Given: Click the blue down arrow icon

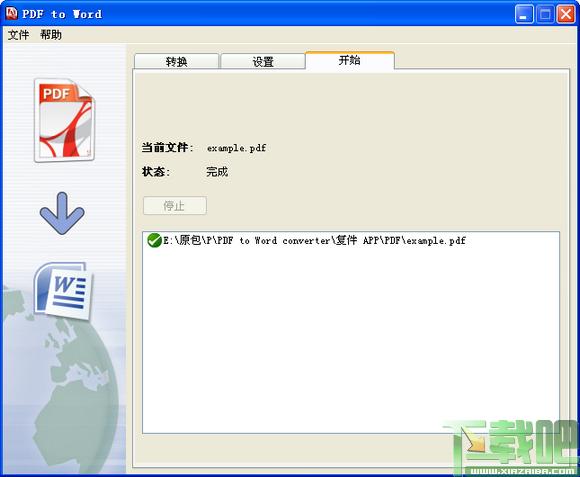Looking at the screenshot, I should 62,213.
